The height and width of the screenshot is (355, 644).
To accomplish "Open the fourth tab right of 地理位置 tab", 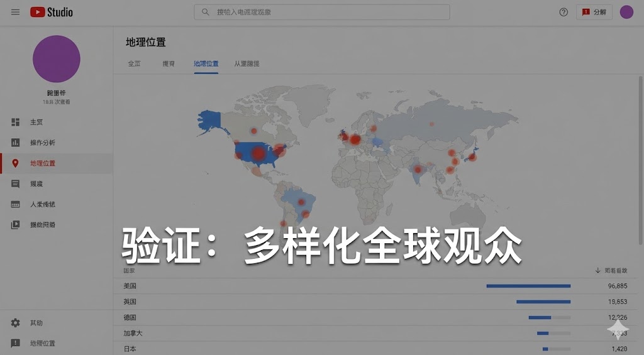I will tap(247, 63).
